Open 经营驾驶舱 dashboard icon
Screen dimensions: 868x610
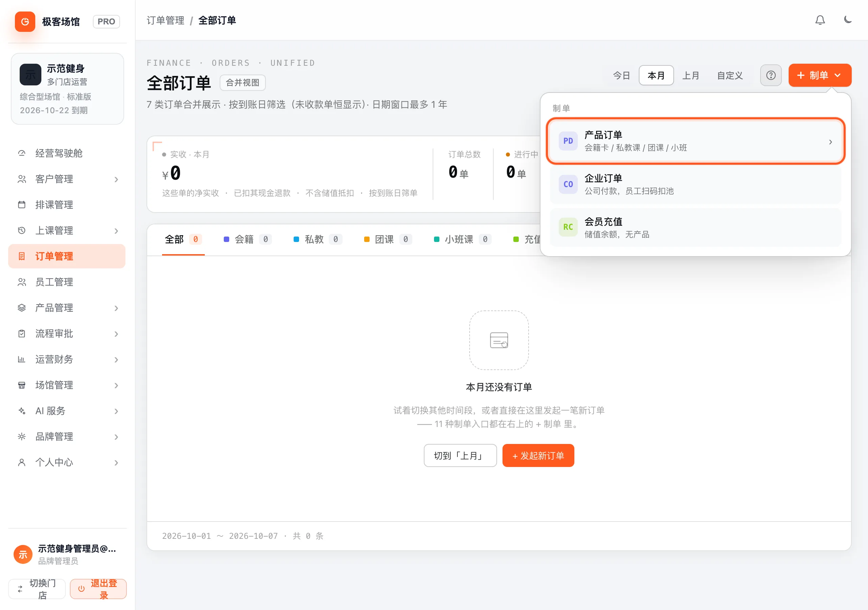click(22, 154)
